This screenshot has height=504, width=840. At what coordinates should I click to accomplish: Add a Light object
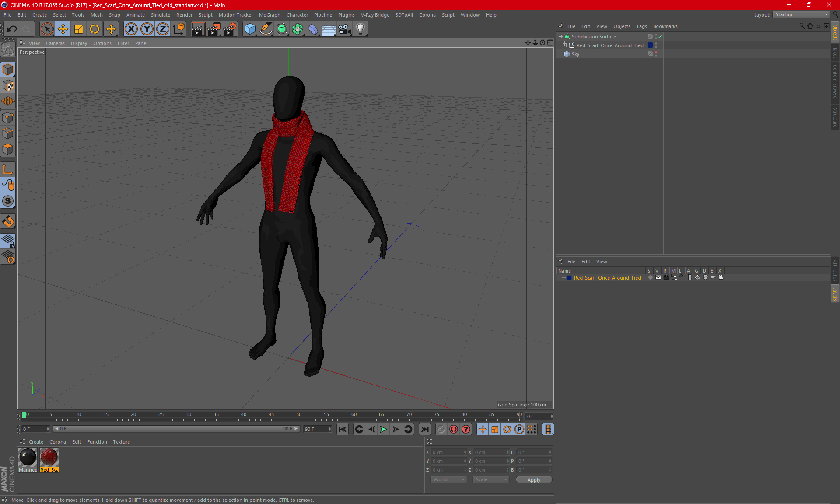[x=360, y=29]
